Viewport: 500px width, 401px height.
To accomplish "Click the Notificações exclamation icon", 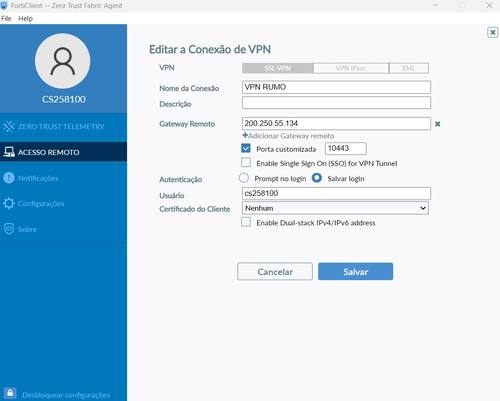I will [9, 178].
